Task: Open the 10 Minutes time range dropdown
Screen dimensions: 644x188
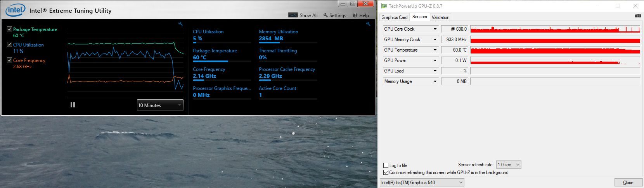Action: point(160,105)
